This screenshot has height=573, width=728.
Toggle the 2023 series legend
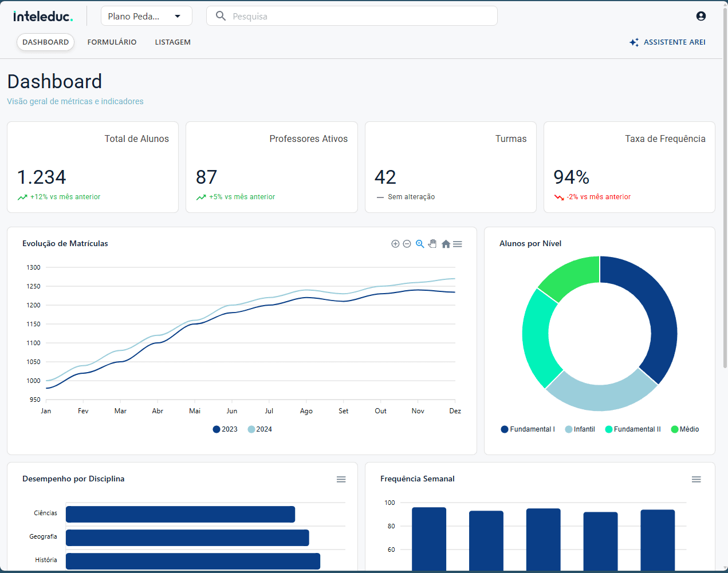[x=225, y=429]
